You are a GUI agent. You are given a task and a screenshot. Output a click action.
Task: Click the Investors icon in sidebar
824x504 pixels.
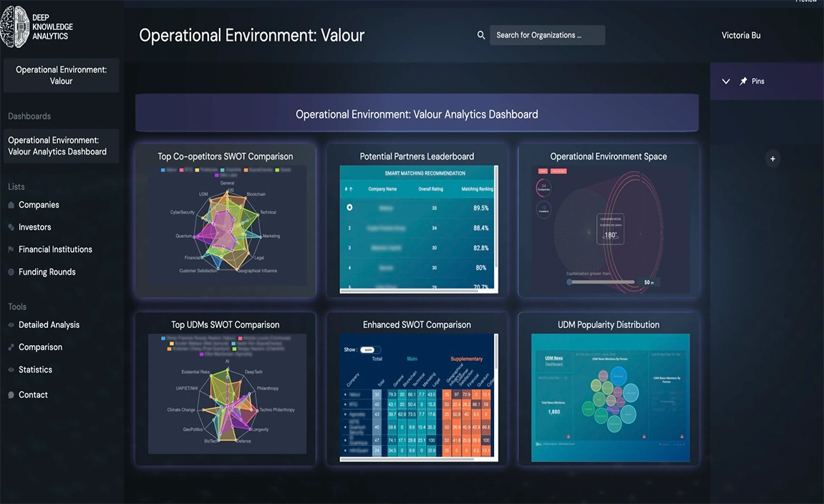click(x=11, y=228)
